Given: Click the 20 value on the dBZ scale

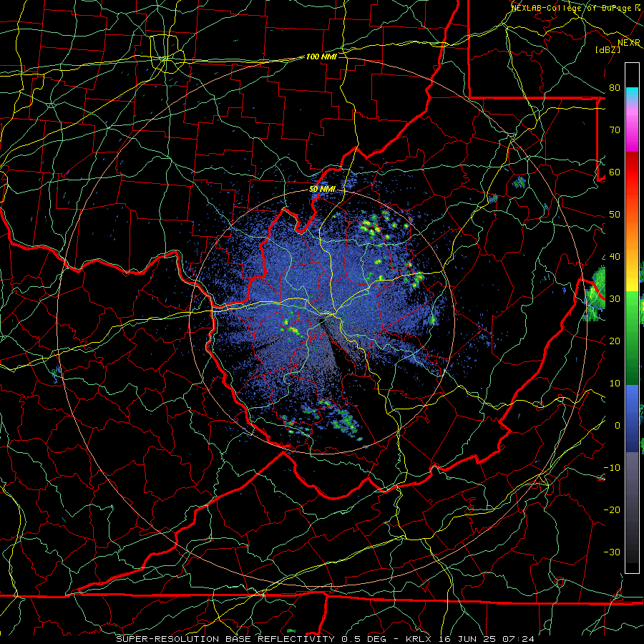Looking at the screenshot, I should click(x=615, y=341).
